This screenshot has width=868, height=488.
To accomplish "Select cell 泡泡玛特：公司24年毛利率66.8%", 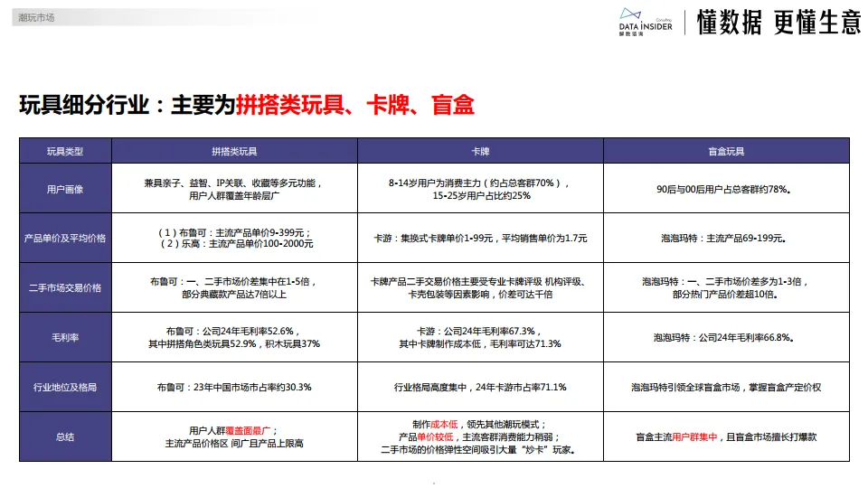I will [726, 337].
